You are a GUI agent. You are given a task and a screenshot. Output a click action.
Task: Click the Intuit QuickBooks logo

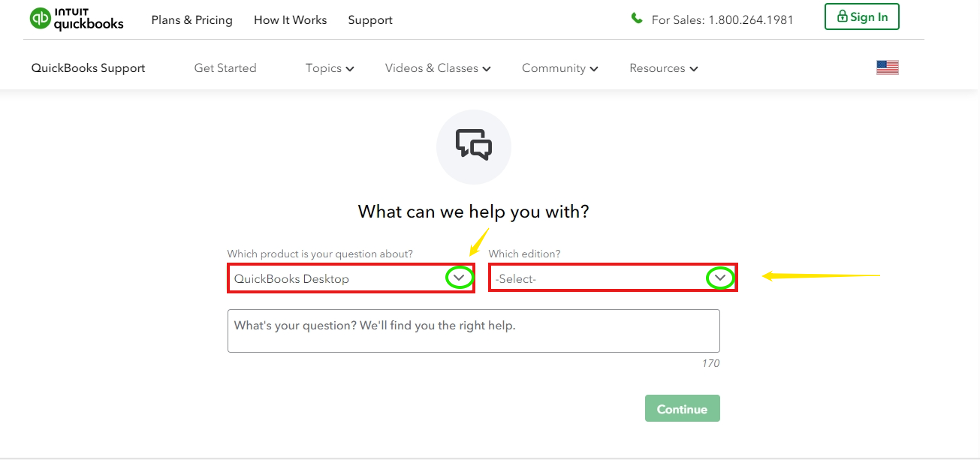pyautogui.click(x=77, y=20)
